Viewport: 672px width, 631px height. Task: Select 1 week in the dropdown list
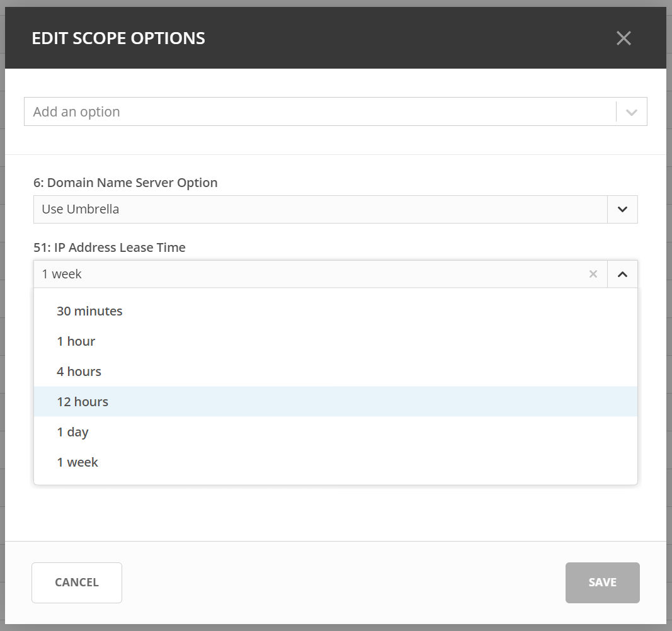[77, 462]
